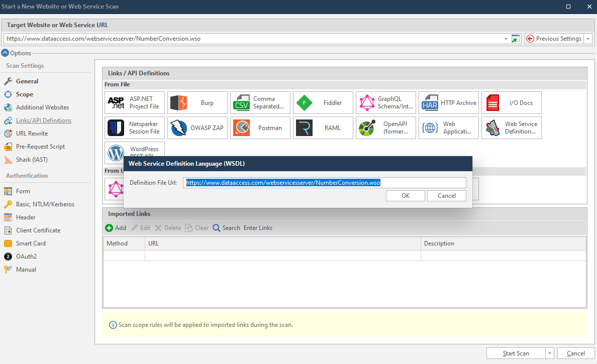Viewport: 597px width, 364px height.
Task: Open the Start Scan dropdown arrow
Action: coord(550,353)
